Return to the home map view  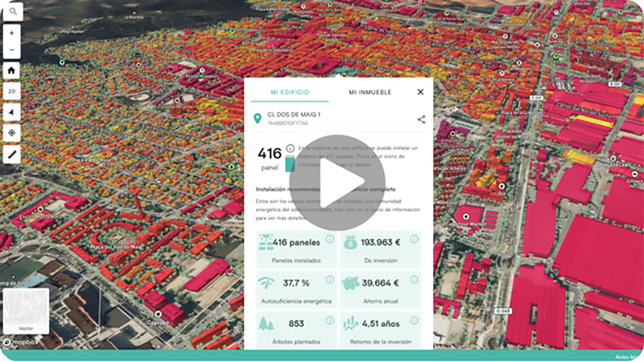point(12,71)
